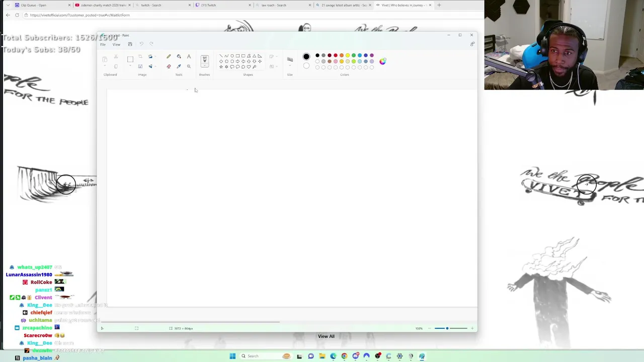
Task: Click the 100% zoom level text
Action: pos(419,328)
